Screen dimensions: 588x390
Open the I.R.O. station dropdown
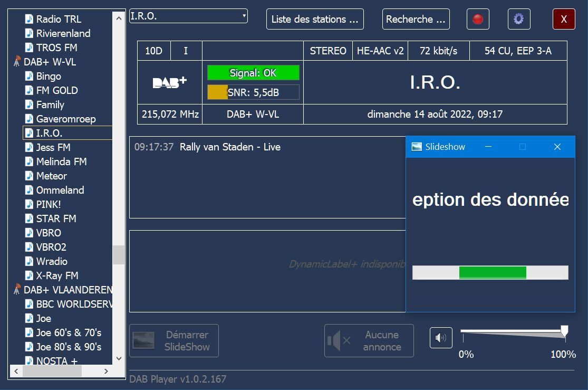click(189, 16)
